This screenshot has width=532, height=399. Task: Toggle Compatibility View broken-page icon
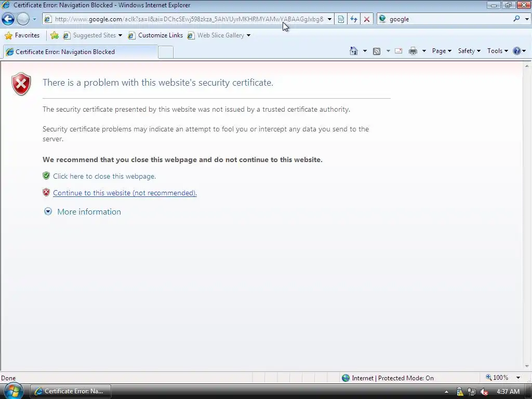[341, 19]
